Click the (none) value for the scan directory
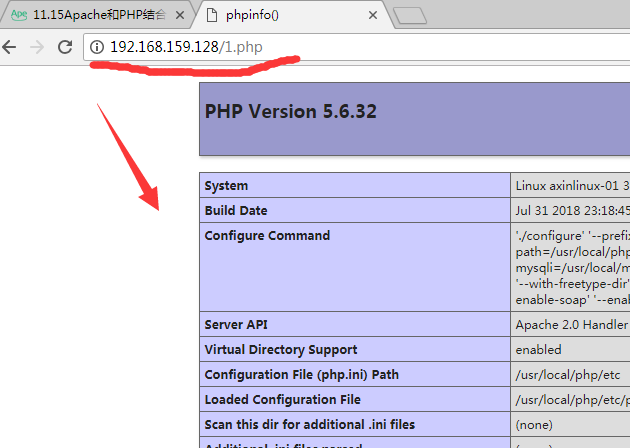 point(534,425)
